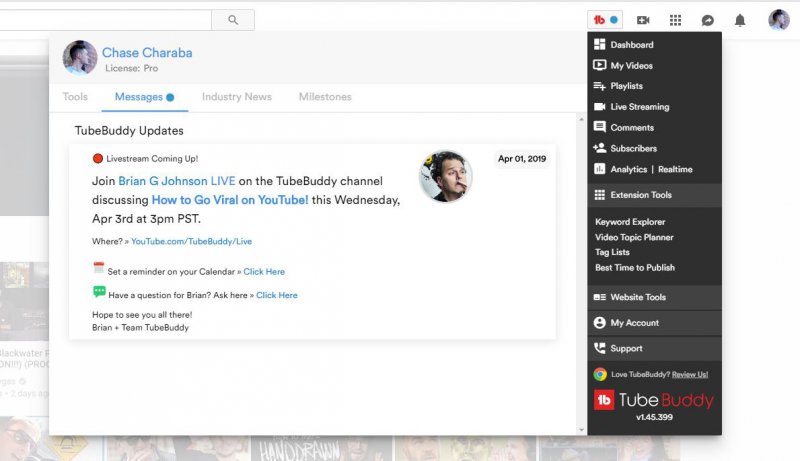Click the TubeBuddy extension icon in toolbar
Viewport: 800px width, 461px height.
tap(605, 20)
